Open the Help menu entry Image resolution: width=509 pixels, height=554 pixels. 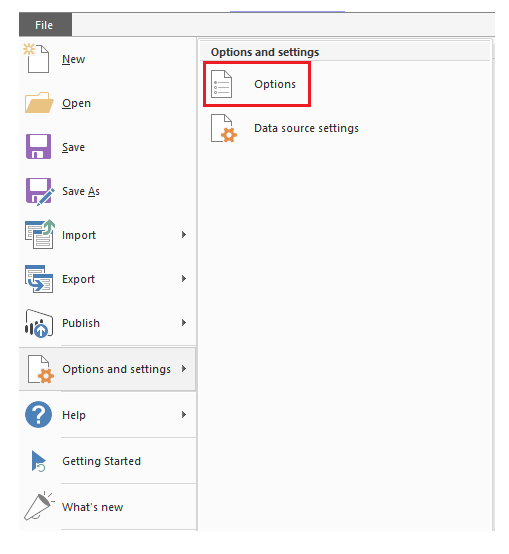[x=107, y=415]
